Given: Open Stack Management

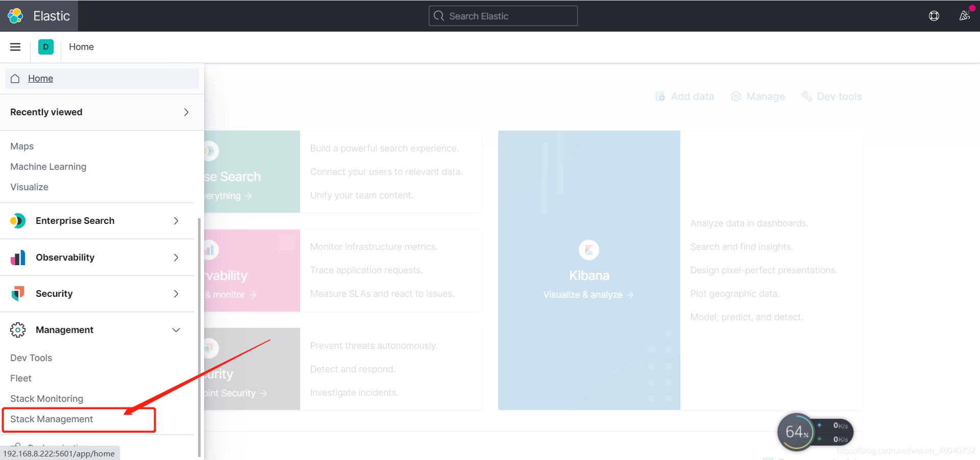Looking at the screenshot, I should tap(52, 419).
